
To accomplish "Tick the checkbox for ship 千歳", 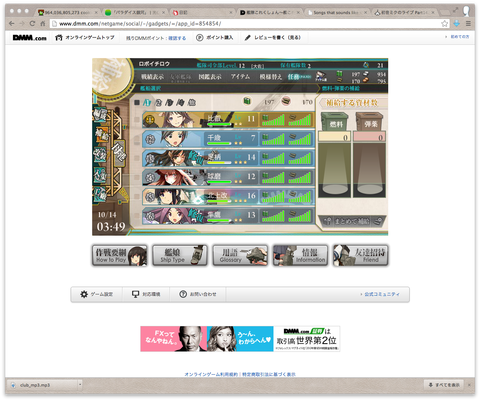I will pyautogui.click(x=137, y=138).
